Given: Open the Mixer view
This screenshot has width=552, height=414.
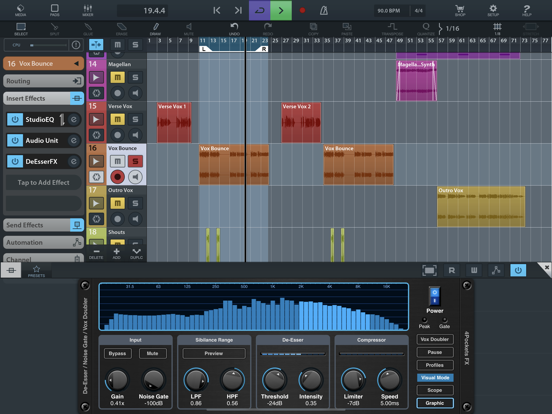Looking at the screenshot, I should [x=88, y=10].
